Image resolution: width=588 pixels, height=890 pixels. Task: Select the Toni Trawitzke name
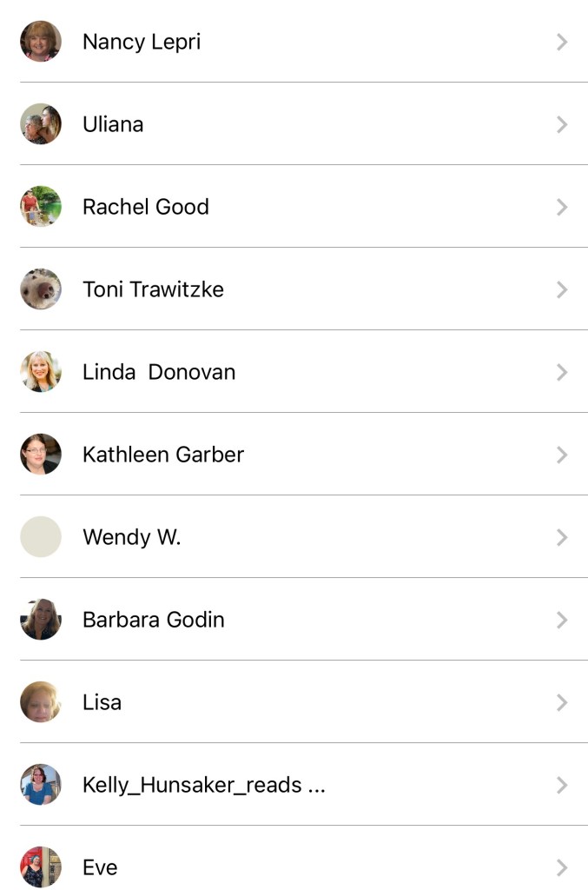(x=153, y=289)
